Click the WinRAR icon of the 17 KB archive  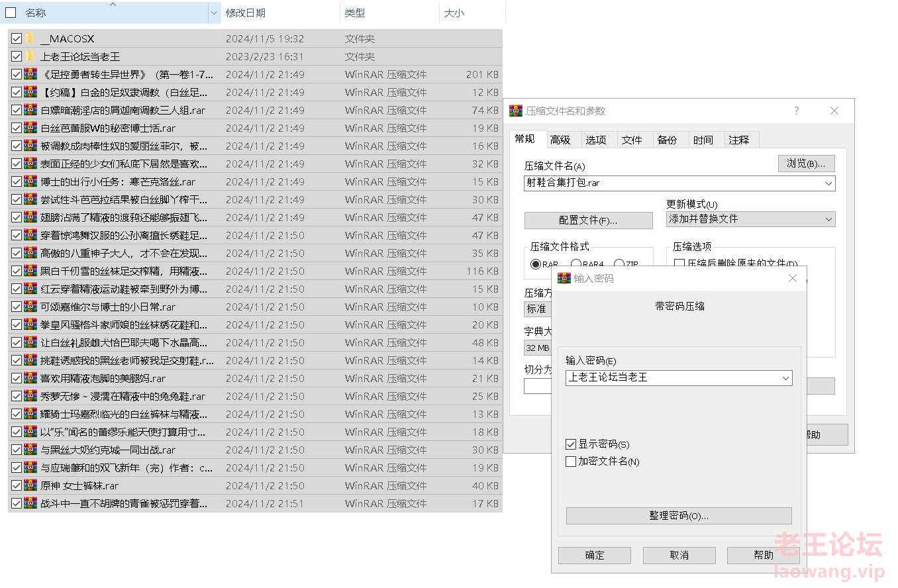[x=30, y=503]
